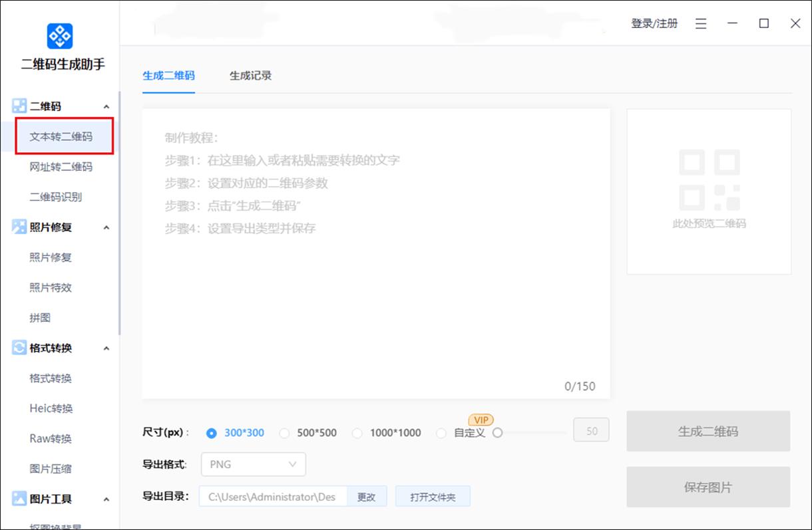812x530 pixels.
Task: Click 登录/注册 to sign in
Action: coord(654,23)
